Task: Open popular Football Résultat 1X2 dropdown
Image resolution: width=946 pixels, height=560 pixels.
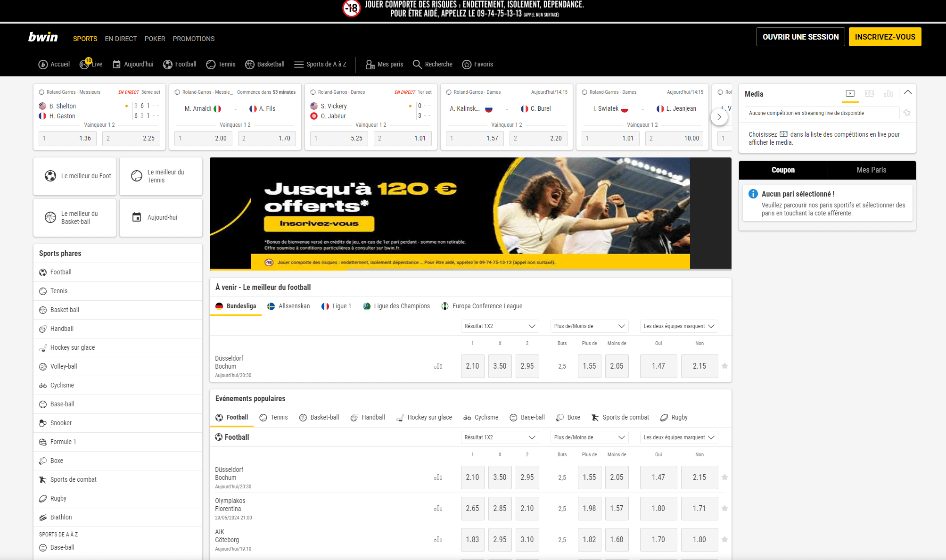Action: [500, 437]
